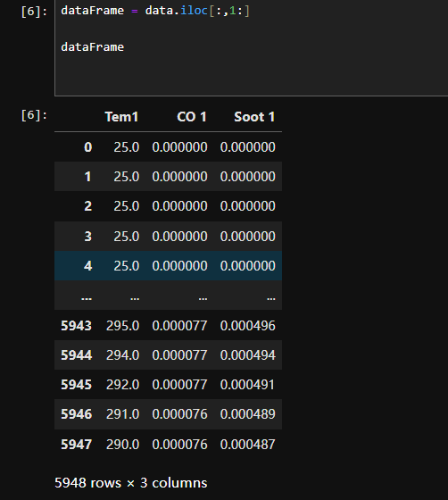Click Soot 1 value 0.000494
Screen dimensions: 448x500
[247, 355]
